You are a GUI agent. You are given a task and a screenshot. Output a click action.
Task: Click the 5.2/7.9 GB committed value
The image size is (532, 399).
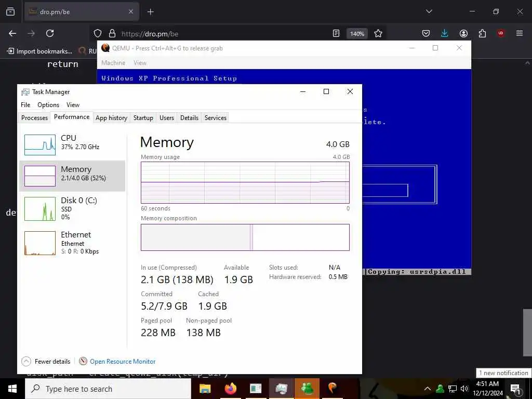(x=164, y=306)
